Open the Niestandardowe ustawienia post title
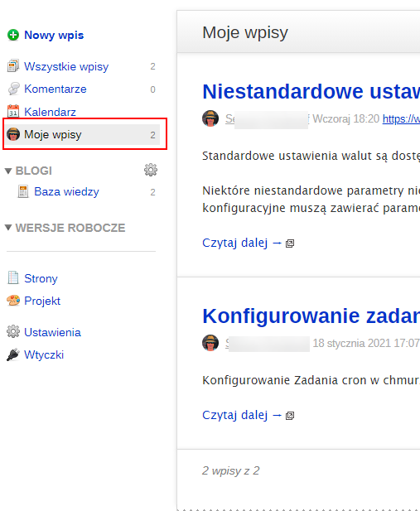Screen dimensions: 420x511 (x=311, y=91)
